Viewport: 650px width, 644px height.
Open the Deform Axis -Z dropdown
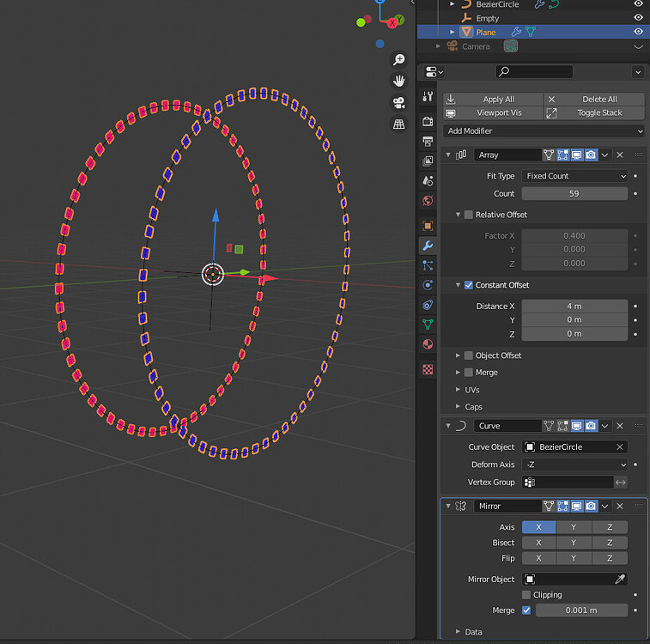[x=574, y=465]
